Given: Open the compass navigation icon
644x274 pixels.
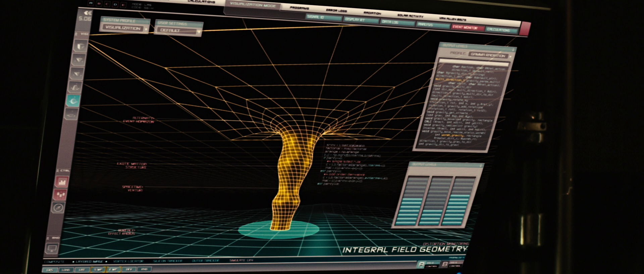Looking at the screenshot, I should coord(58,208).
